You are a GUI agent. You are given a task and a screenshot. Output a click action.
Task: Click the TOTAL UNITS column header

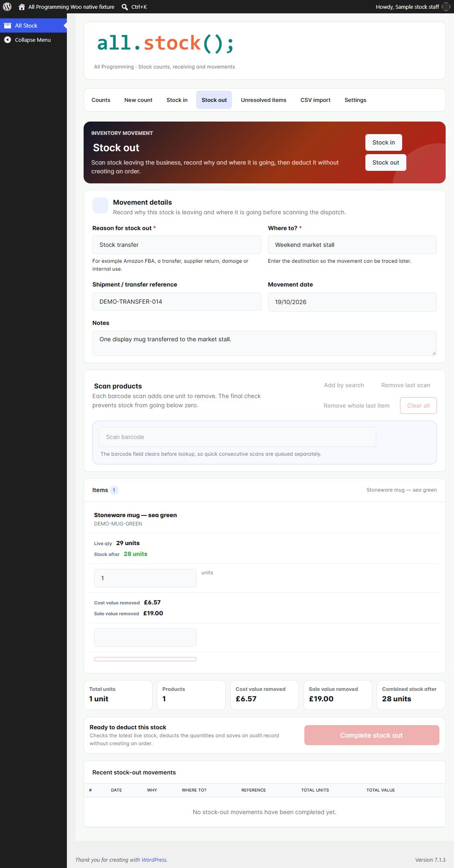tap(315, 790)
